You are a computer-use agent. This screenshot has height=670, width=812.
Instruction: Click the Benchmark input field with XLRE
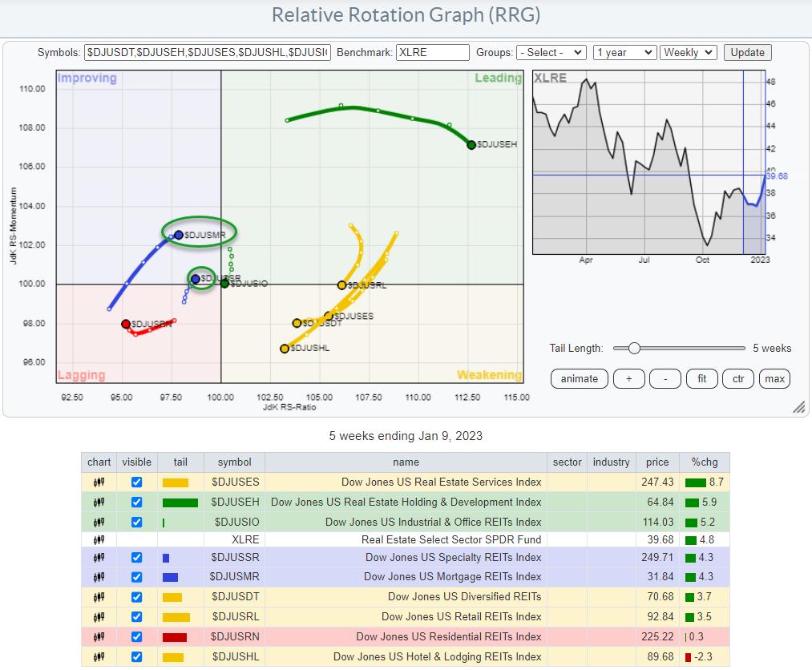click(432, 53)
